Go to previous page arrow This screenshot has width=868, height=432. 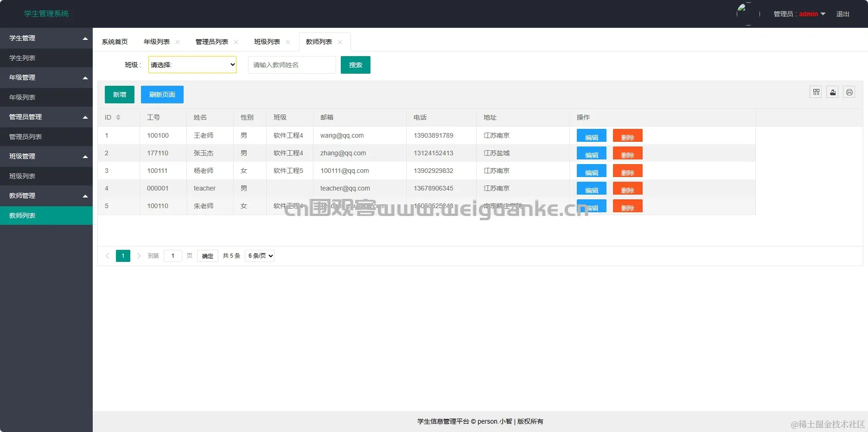pyautogui.click(x=108, y=256)
